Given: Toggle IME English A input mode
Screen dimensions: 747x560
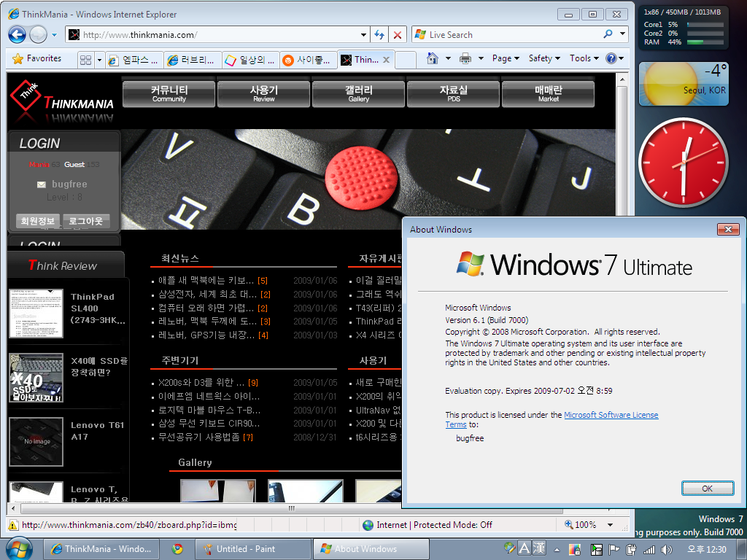Looking at the screenshot, I should (525, 548).
